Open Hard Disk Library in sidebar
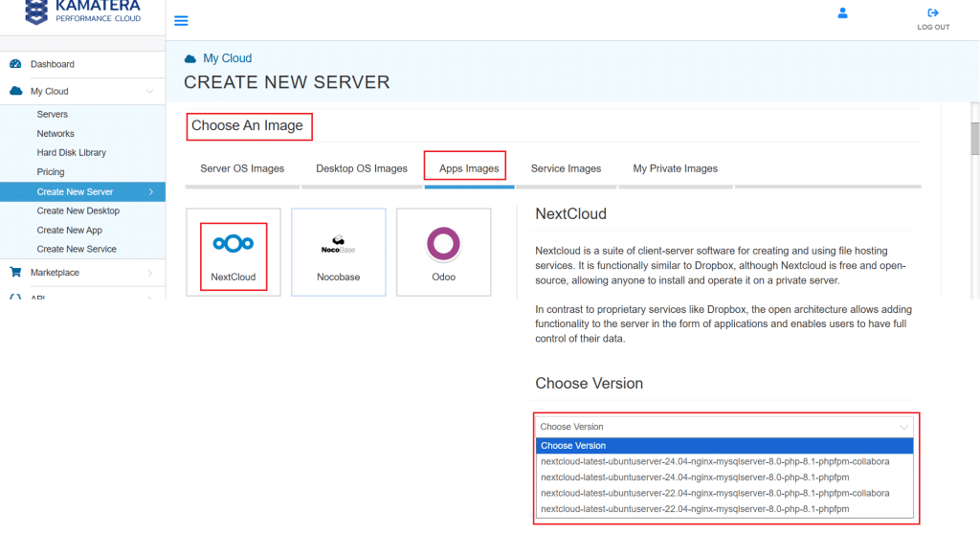 click(71, 152)
